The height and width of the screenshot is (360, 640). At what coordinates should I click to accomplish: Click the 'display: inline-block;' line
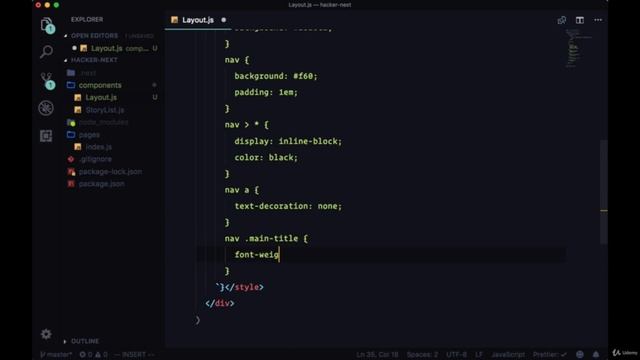coord(288,141)
